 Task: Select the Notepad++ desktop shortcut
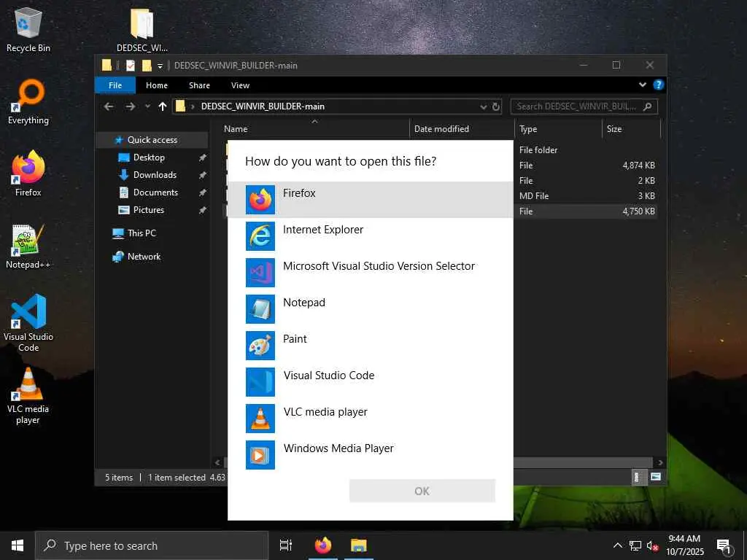pyautogui.click(x=28, y=246)
